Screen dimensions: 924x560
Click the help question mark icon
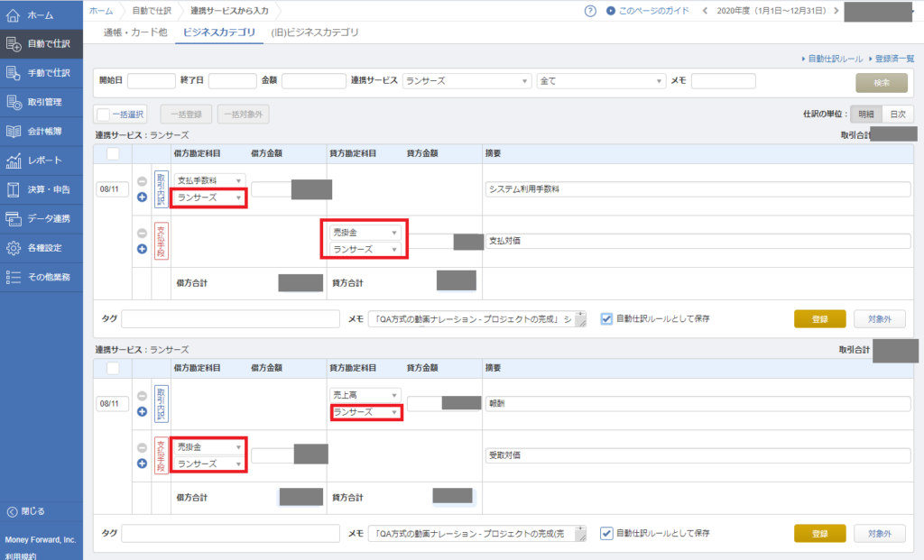tap(590, 11)
